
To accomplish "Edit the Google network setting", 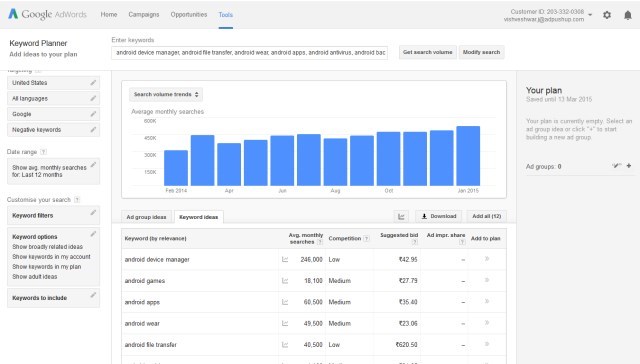I will (x=93, y=114).
